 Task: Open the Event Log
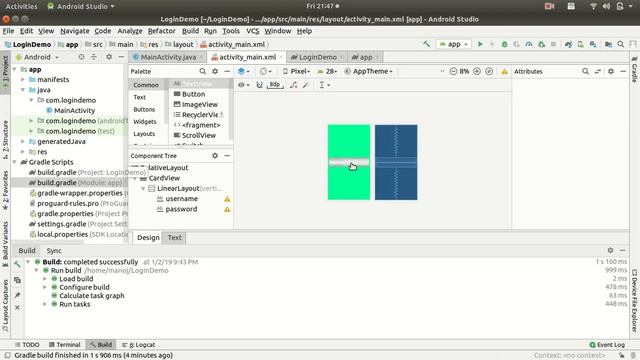[607, 344]
